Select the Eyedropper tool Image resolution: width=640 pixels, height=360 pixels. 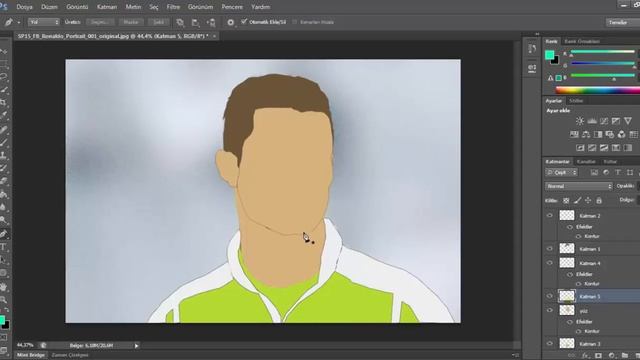point(4,115)
